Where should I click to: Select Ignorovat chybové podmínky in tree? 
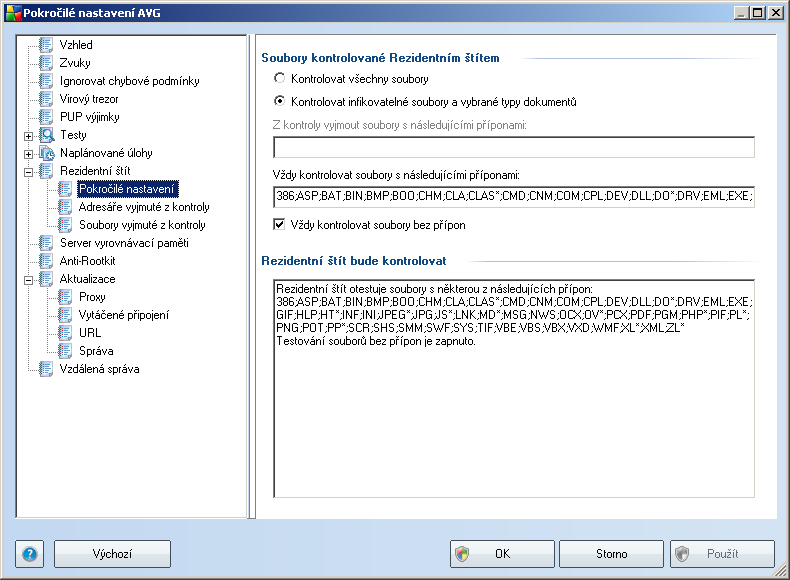tap(129, 81)
